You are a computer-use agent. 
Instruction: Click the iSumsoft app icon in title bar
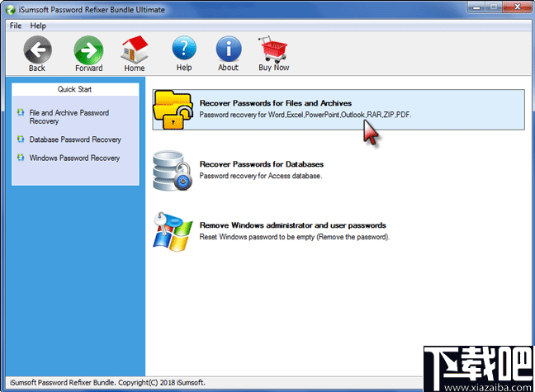[11, 10]
